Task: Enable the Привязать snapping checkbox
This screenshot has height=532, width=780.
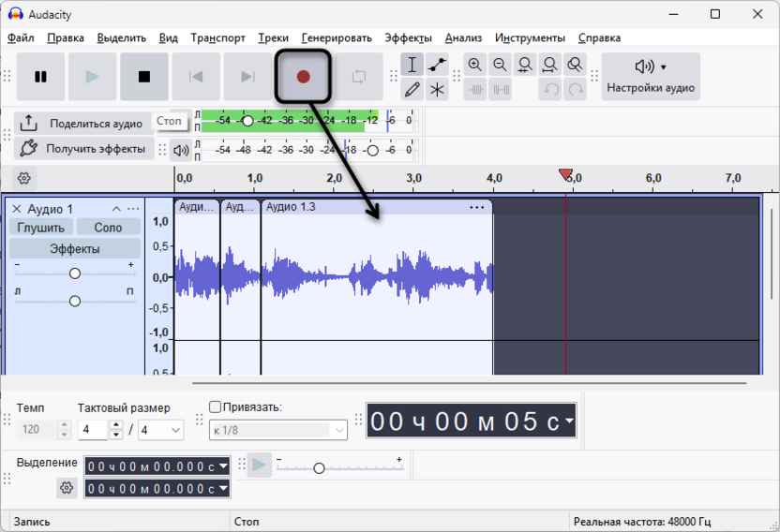Action: tap(215, 406)
